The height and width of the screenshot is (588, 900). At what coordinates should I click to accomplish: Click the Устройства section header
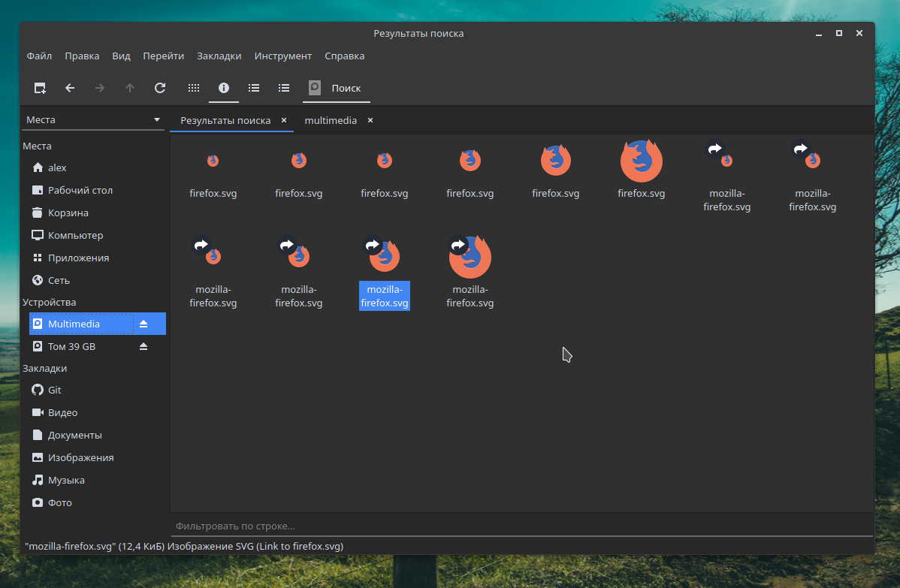click(x=50, y=303)
